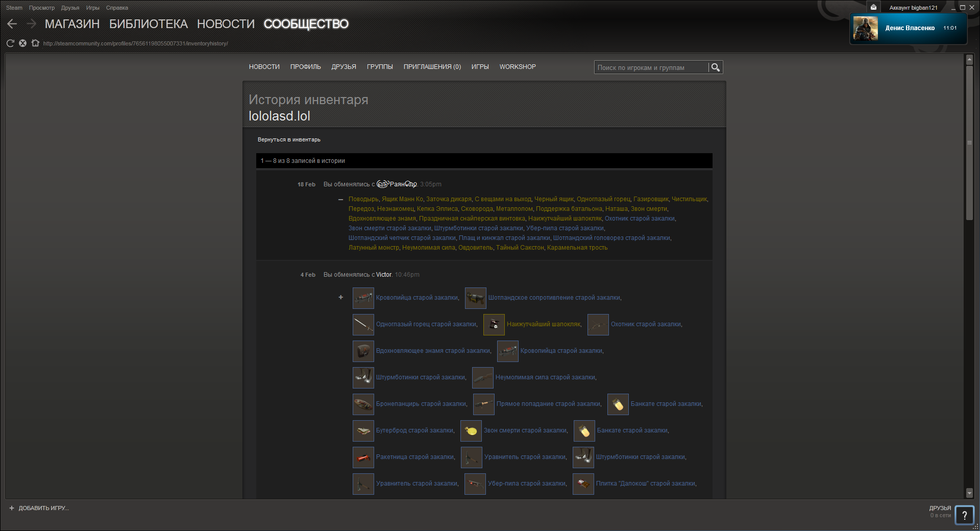Image resolution: width=980 pixels, height=531 pixels.
Task: Open trade partner РаянСоо's profile link
Action: point(397,184)
